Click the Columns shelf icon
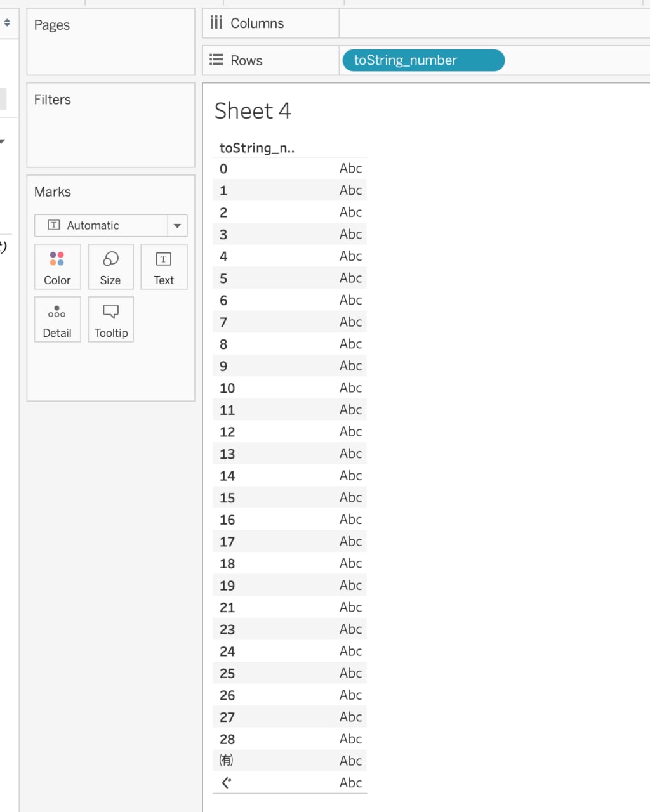Screen dimensions: 650x812 (216, 23)
